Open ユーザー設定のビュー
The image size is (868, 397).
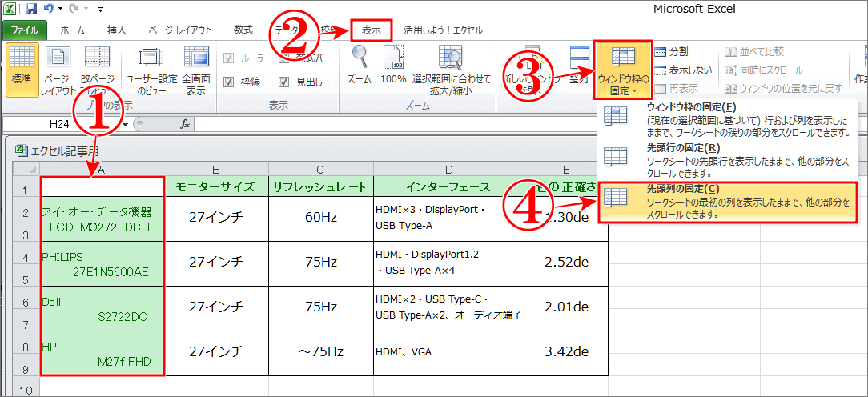[x=152, y=70]
